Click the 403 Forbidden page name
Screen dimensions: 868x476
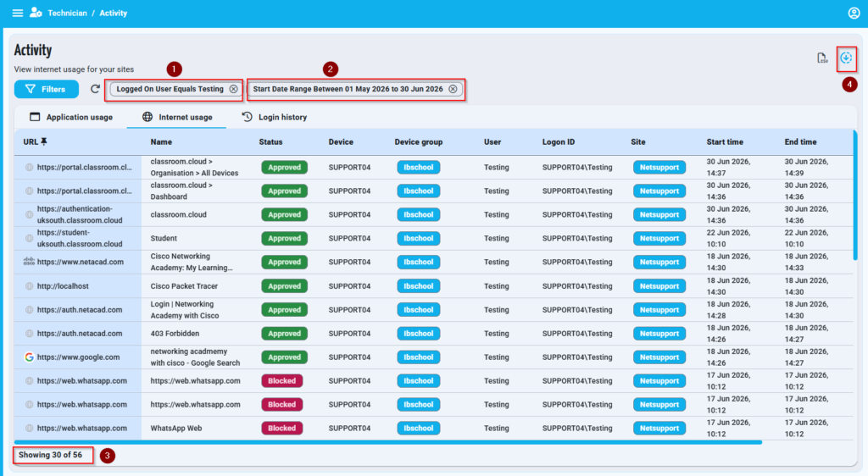coord(175,334)
